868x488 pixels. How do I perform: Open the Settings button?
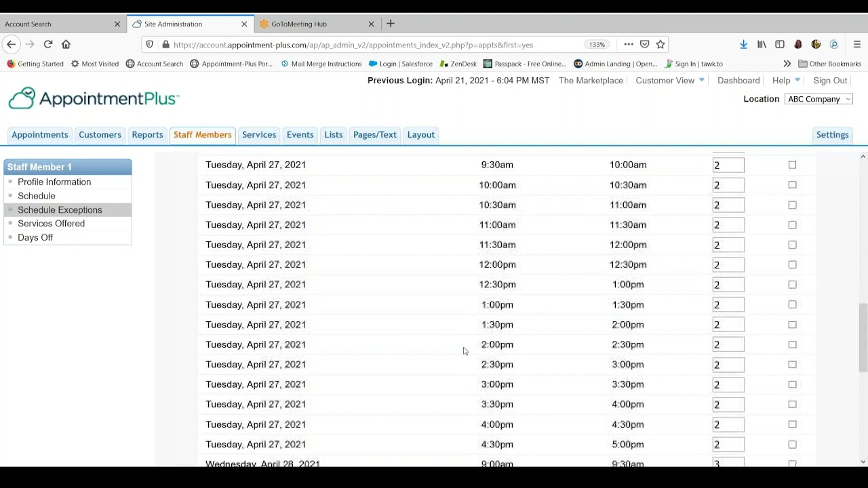(x=832, y=135)
